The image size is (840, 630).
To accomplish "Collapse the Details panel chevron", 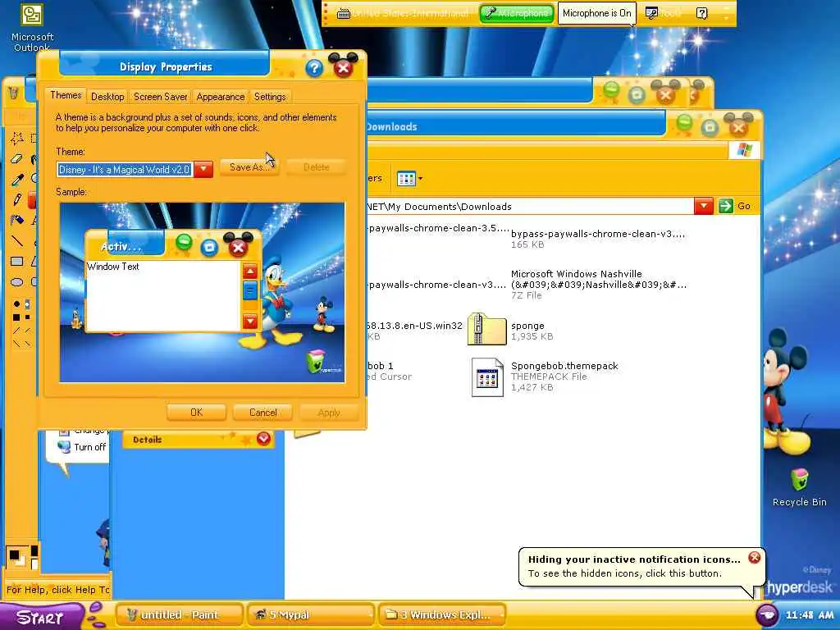I will coord(263,439).
